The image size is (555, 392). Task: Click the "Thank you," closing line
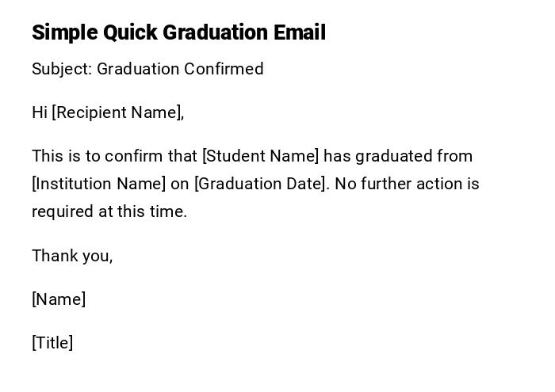point(72,256)
